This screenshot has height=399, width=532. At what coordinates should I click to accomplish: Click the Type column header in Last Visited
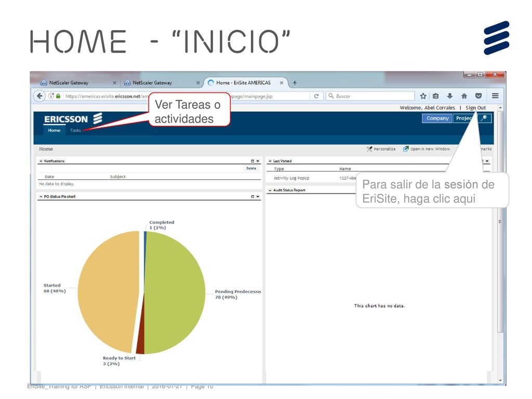pos(279,169)
